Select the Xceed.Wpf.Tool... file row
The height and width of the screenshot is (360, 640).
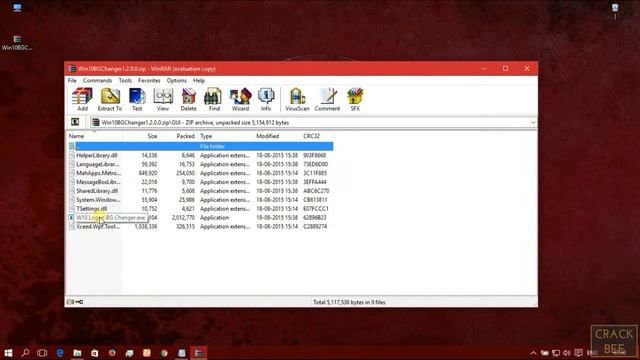point(200,227)
